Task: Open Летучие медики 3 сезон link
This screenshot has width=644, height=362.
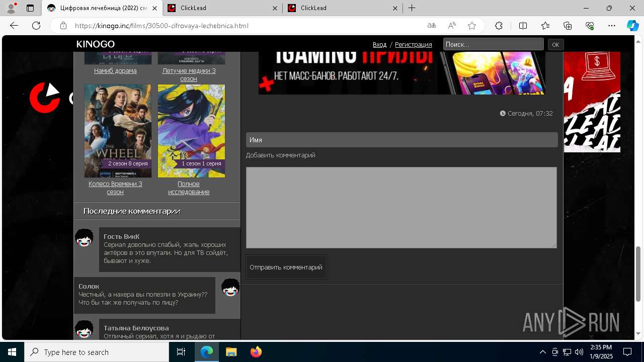Action: pos(189,75)
